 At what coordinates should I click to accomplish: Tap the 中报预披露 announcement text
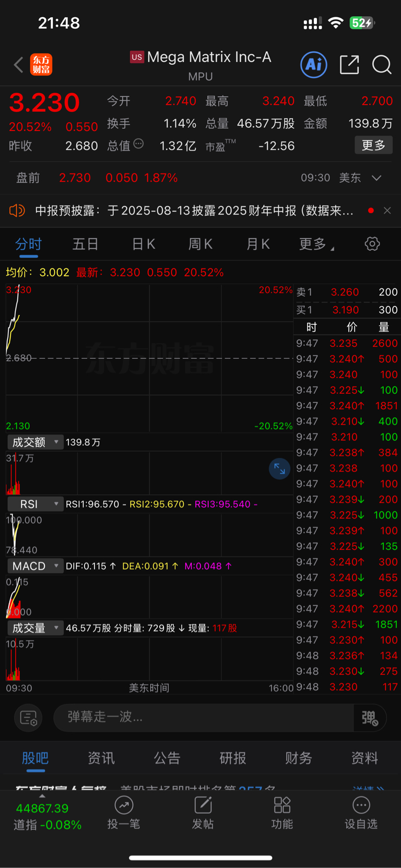tap(194, 210)
